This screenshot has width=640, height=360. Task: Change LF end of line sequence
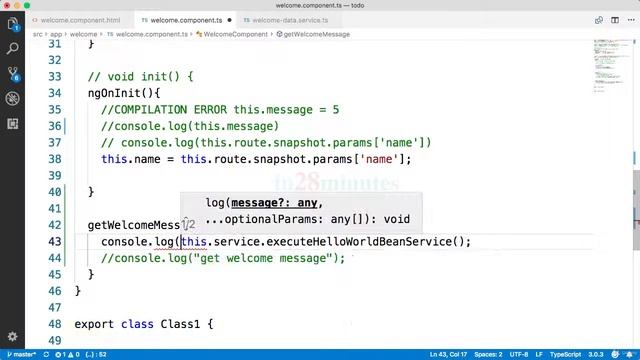pos(539,354)
